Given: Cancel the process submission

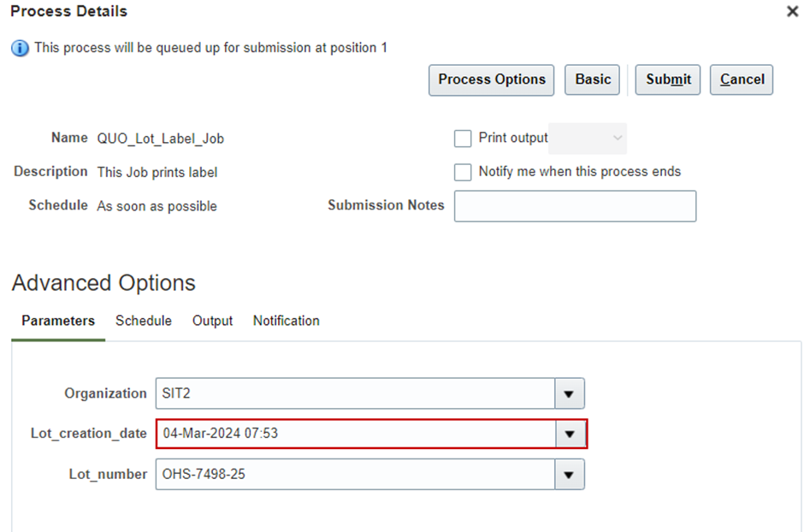Looking at the screenshot, I should tap(742, 80).
